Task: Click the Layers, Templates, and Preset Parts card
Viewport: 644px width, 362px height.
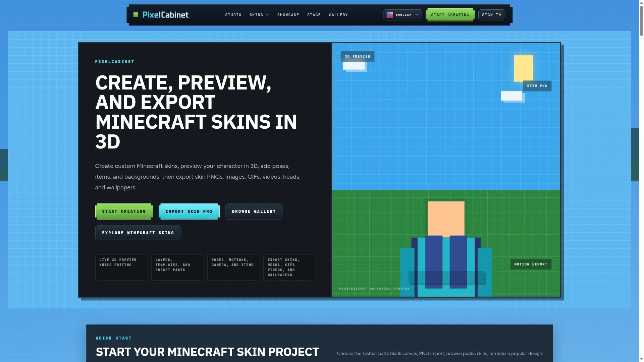Action: pyautogui.click(x=177, y=267)
